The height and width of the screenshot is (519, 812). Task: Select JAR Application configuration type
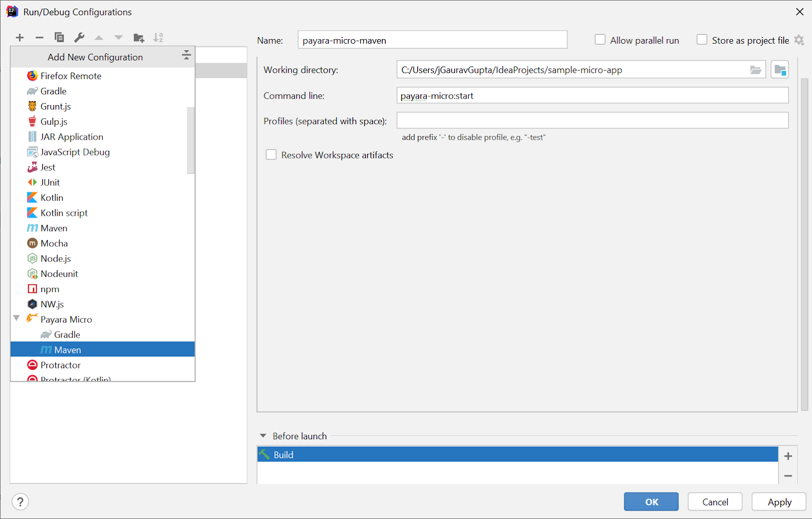click(x=103, y=137)
